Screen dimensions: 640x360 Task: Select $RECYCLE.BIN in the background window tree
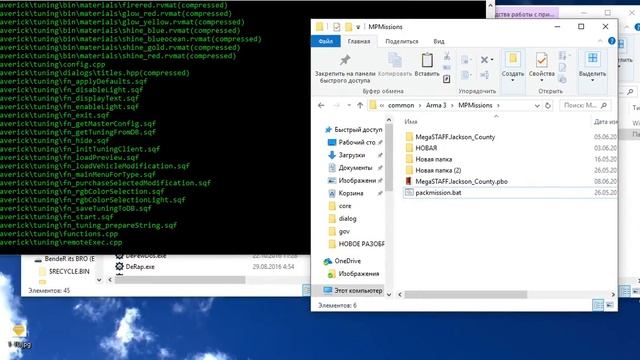[x=69, y=271]
